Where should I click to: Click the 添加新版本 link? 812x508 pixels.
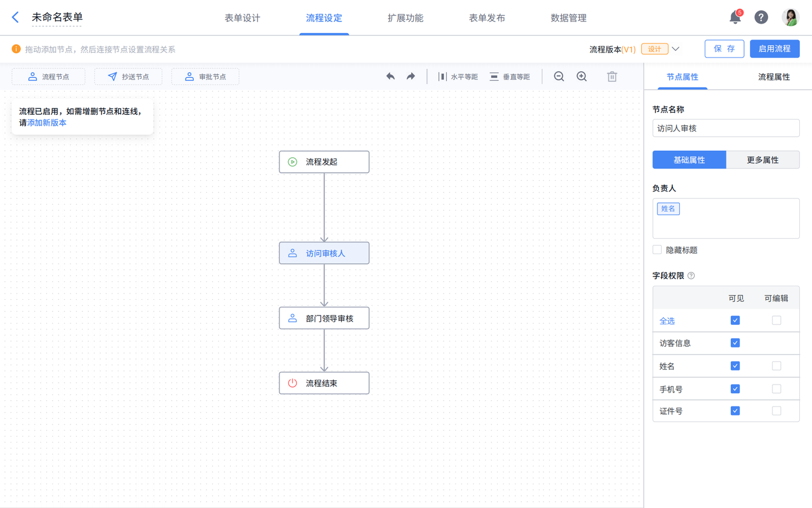coord(47,123)
